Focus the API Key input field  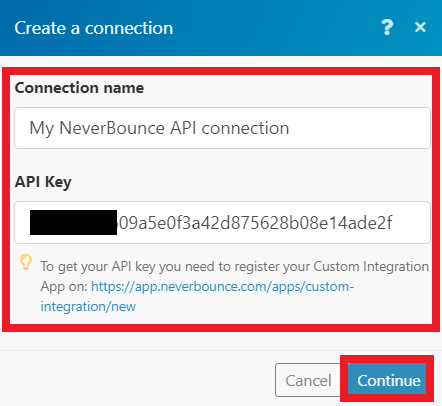click(x=222, y=222)
